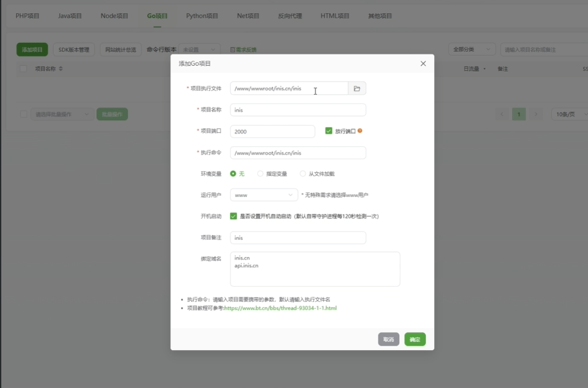
Task: Click the sort arrow beside 日流量 column
Action: point(485,68)
